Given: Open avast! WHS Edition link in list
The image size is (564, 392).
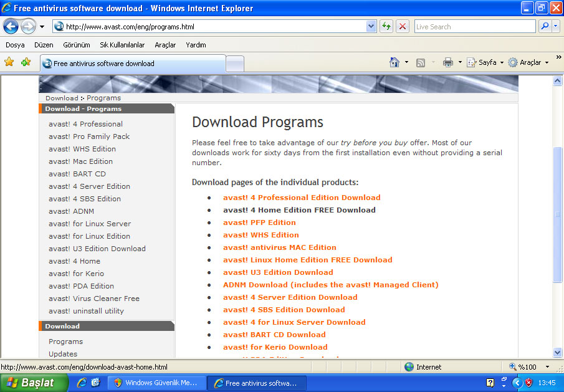Looking at the screenshot, I should coord(260,235).
